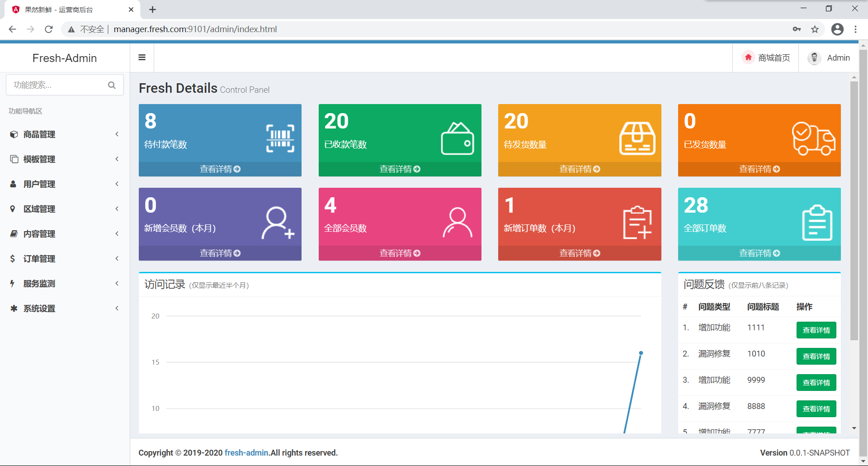Image resolution: width=868 pixels, height=466 pixels.
Task: Click 查看详情 under 新增会员数
Action: point(220,253)
